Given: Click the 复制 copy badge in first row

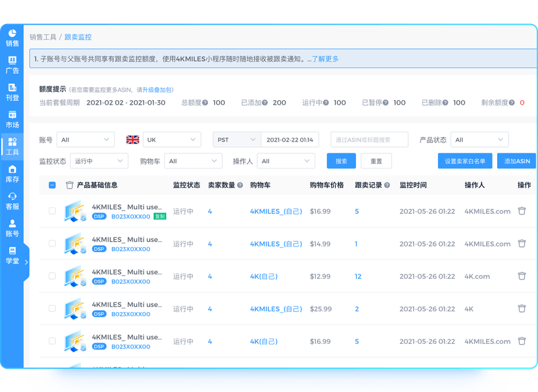Looking at the screenshot, I should coord(160,216).
